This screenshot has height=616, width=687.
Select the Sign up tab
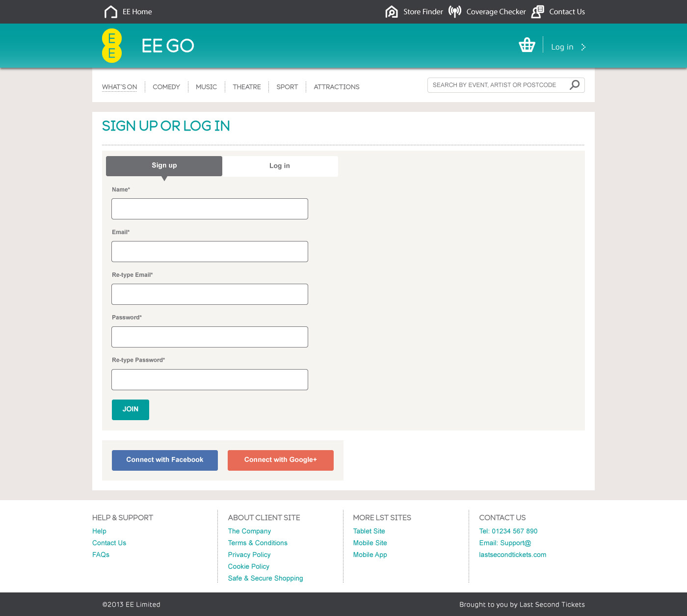coord(164,166)
